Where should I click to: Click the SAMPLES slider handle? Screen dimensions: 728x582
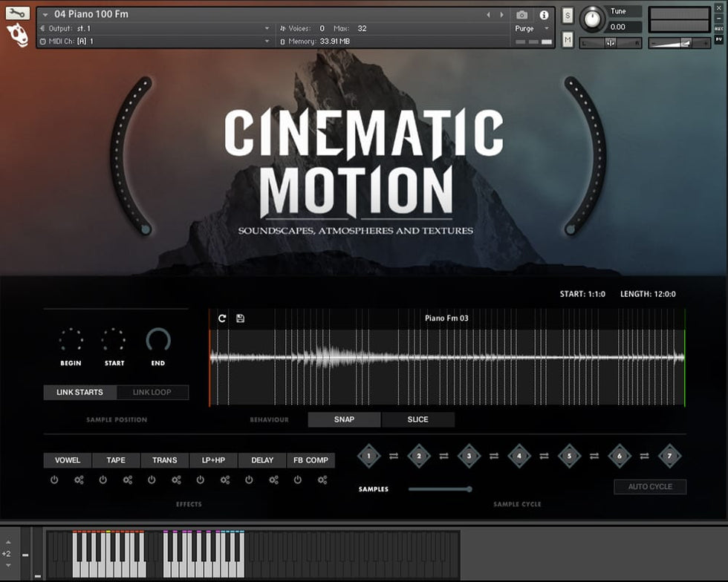coord(469,489)
